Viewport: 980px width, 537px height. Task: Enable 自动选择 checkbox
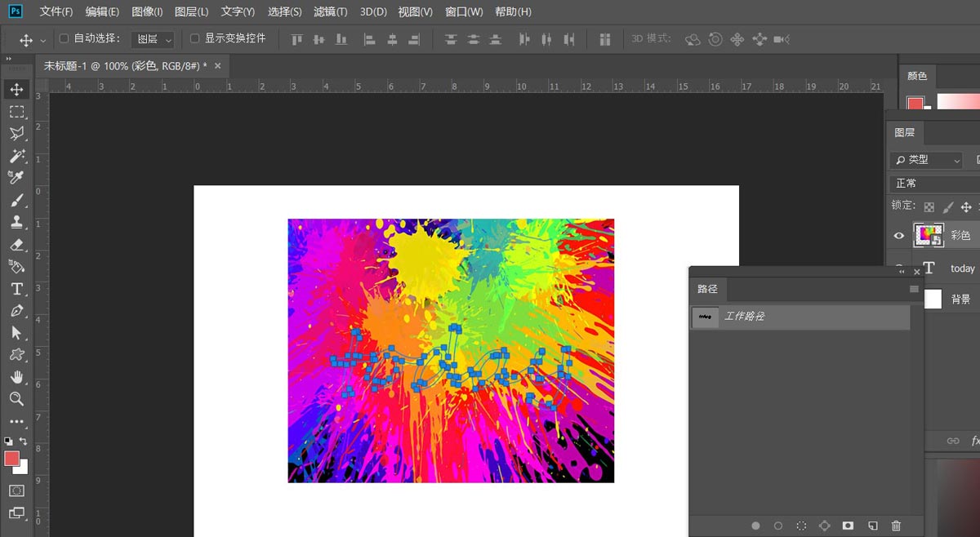(x=64, y=38)
